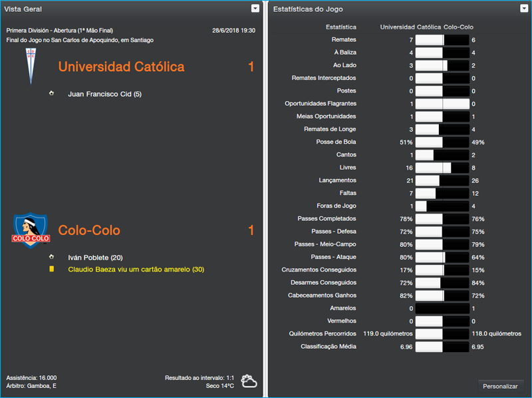Click the Colo-Colo club badge
532x398 pixels.
tap(31, 230)
